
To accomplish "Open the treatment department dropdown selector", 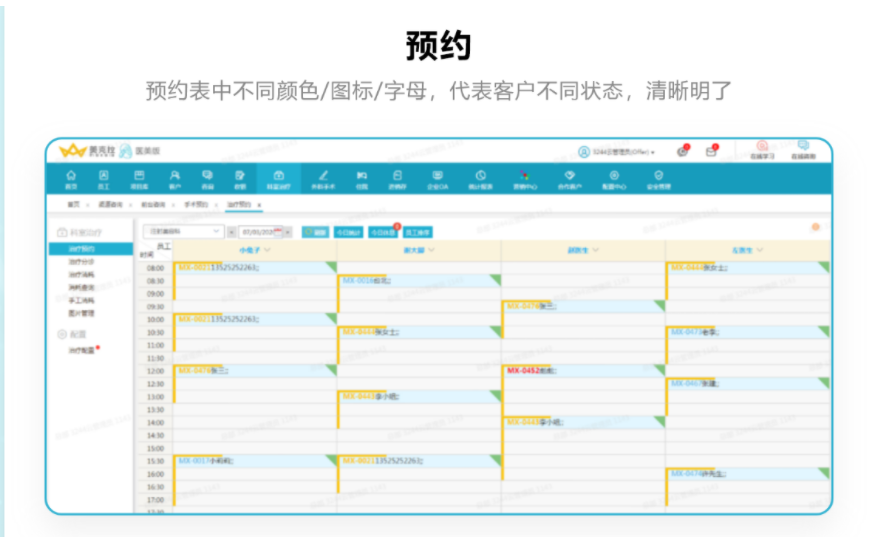I will [183, 231].
